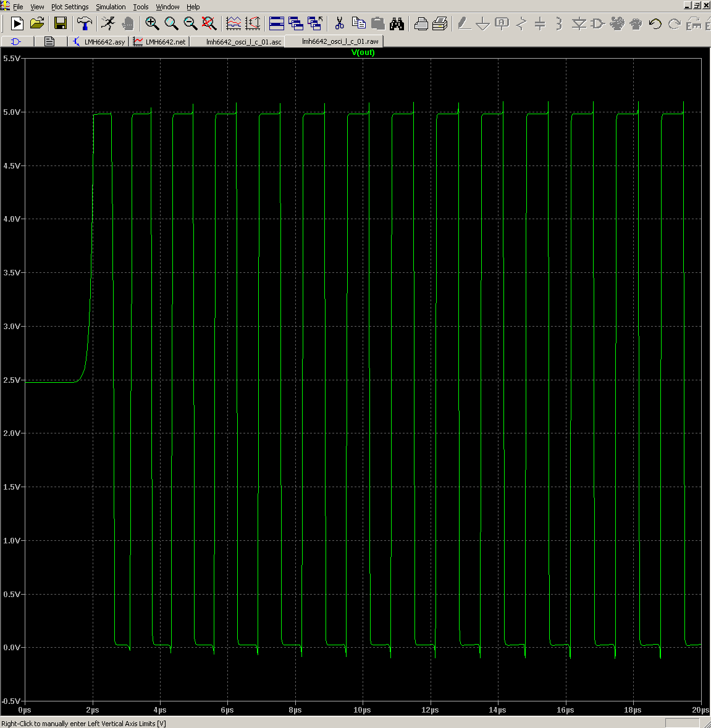Switch to lmh6642_osci_l_c_01.asc tab
Screen dimensions: 711x728
point(238,42)
